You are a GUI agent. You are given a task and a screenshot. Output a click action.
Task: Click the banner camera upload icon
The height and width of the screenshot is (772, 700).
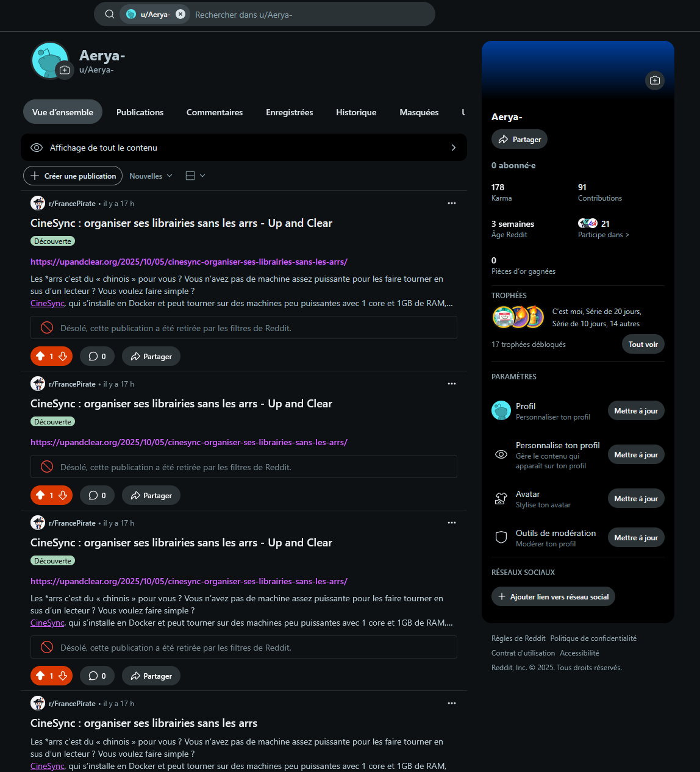pyautogui.click(x=655, y=80)
